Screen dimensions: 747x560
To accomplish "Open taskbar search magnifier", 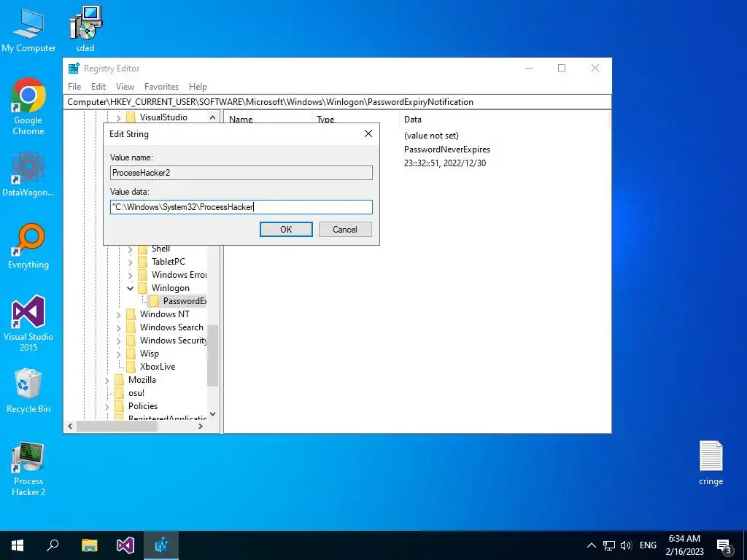I will [53, 545].
